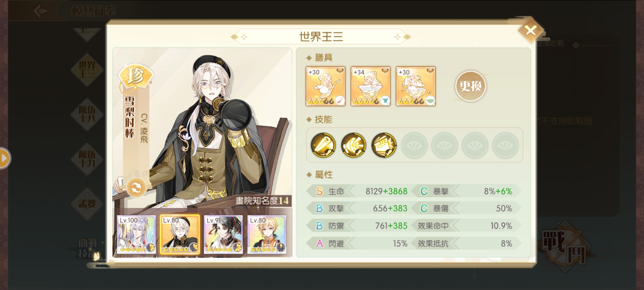Viewport: 644px width, 290px height.
Task: Select the 隊伍十八 stage node
Action: pyautogui.click(x=87, y=114)
